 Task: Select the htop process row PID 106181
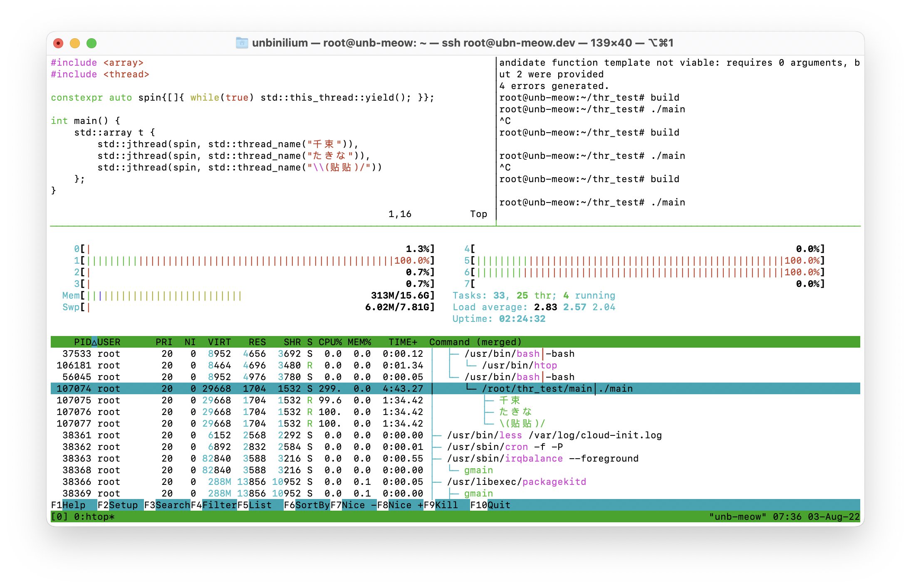[x=455, y=365]
